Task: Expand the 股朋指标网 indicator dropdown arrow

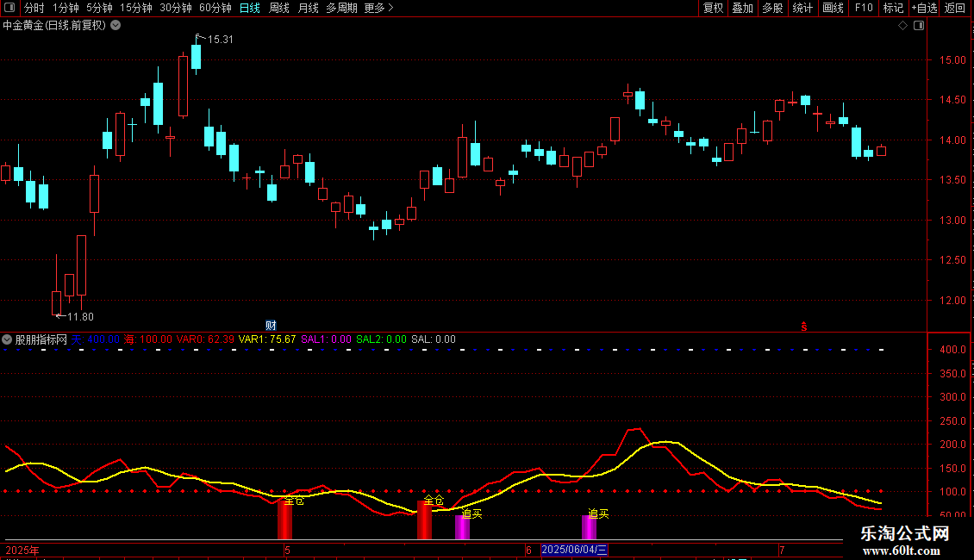Action: tap(8, 339)
